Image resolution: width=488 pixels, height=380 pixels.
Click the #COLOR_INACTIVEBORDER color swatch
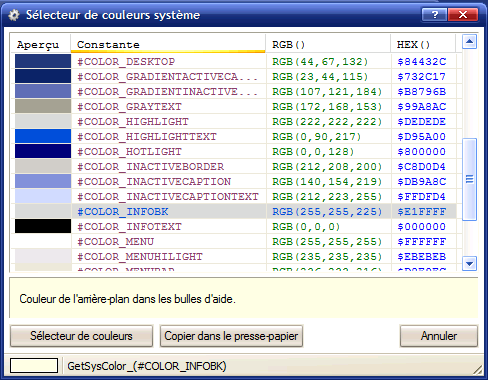coord(43,166)
